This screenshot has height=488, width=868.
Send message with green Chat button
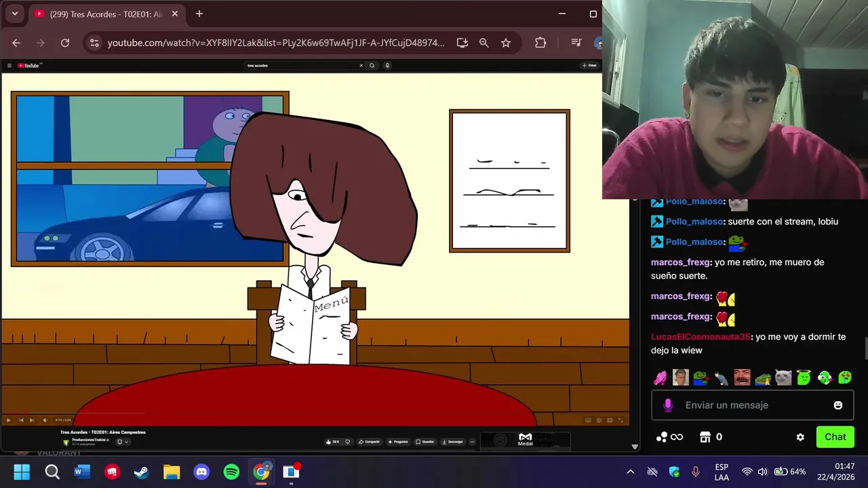(x=835, y=437)
